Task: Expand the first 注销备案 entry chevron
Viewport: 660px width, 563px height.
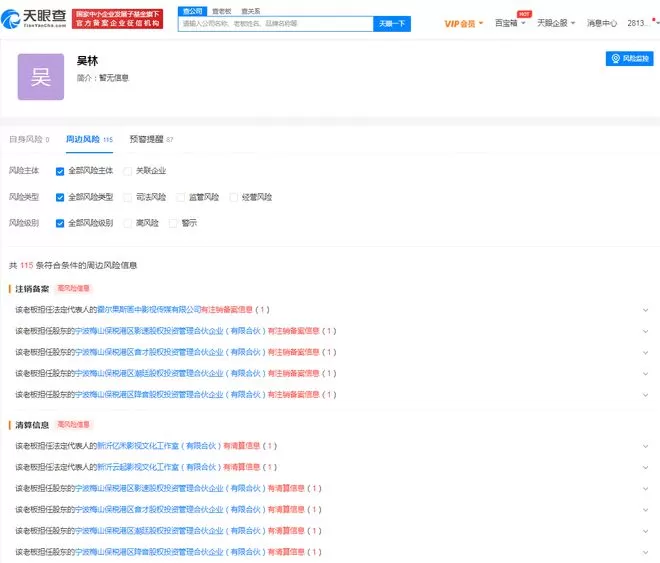Action: tap(645, 310)
